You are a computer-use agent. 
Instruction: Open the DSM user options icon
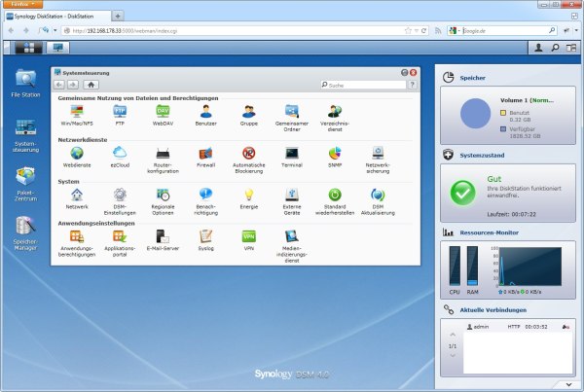point(538,48)
